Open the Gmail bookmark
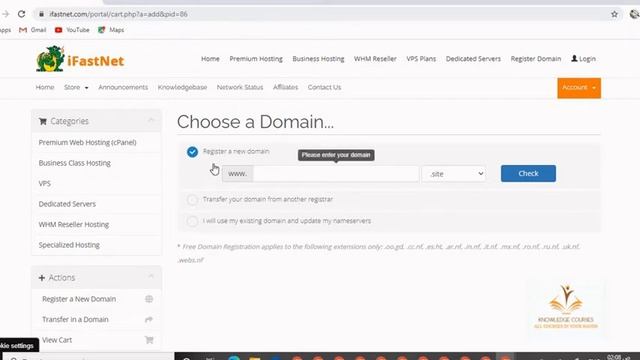Viewport: 640px width, 360px height. click(x=33, y=30)
